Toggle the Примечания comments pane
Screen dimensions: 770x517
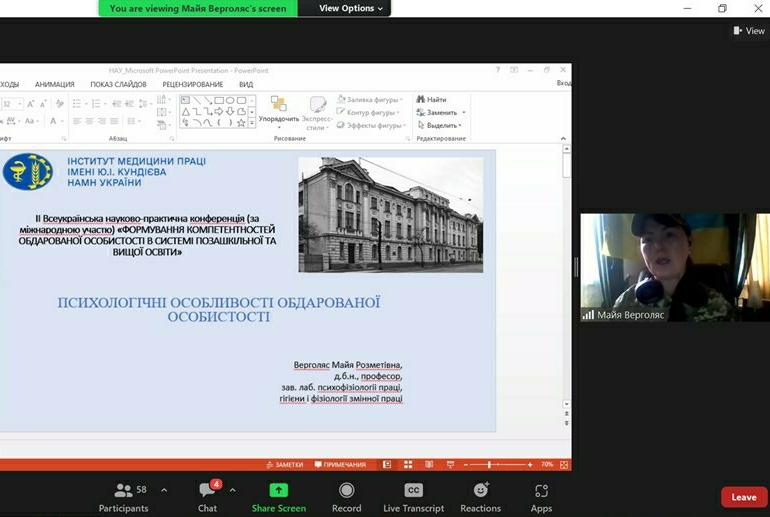pos(340,465)
